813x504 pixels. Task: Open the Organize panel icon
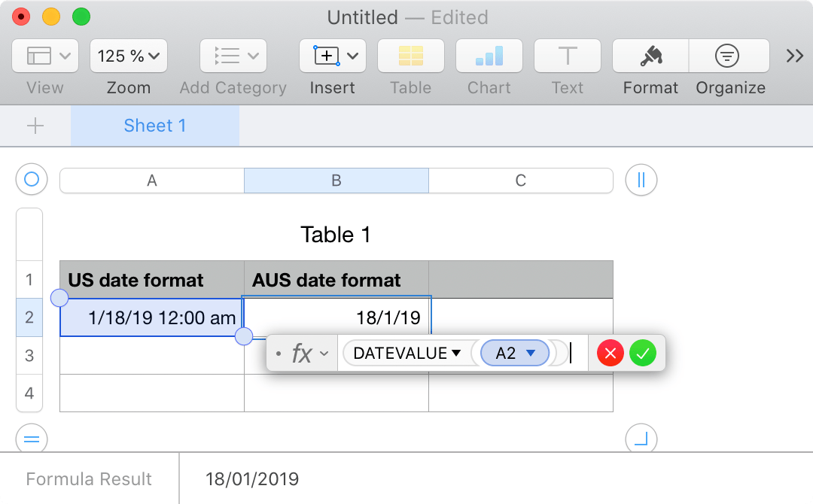(x=728, y=56)
